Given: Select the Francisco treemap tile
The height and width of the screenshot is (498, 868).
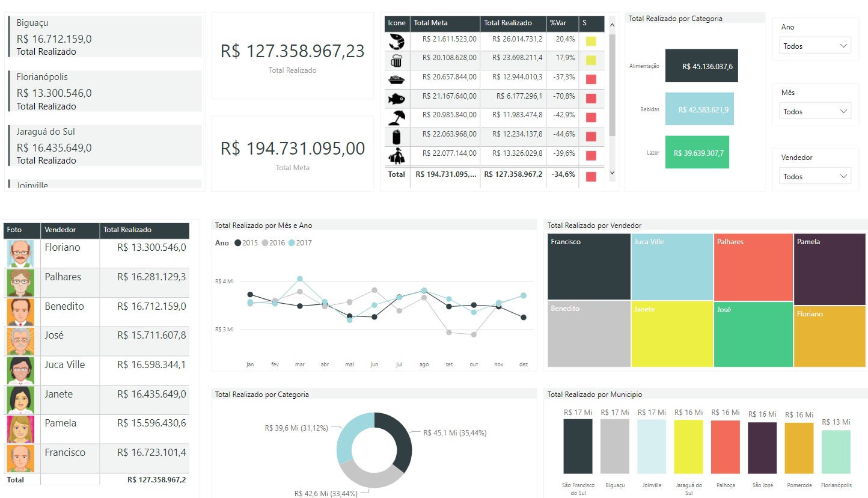Looking at the screenshot, I should [x=589, y=267].
